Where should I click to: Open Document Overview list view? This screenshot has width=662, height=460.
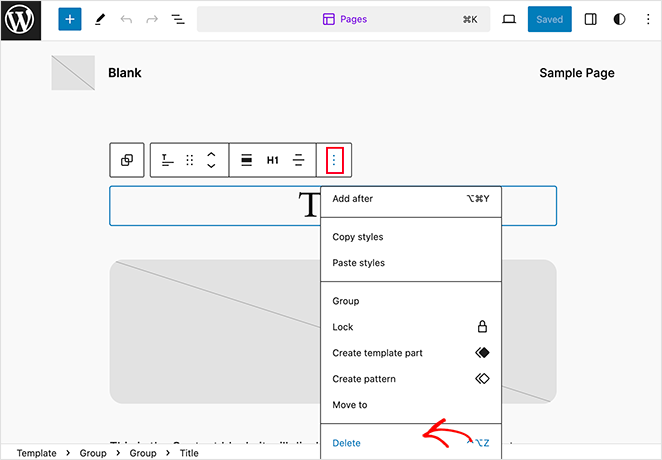[178, 19]
